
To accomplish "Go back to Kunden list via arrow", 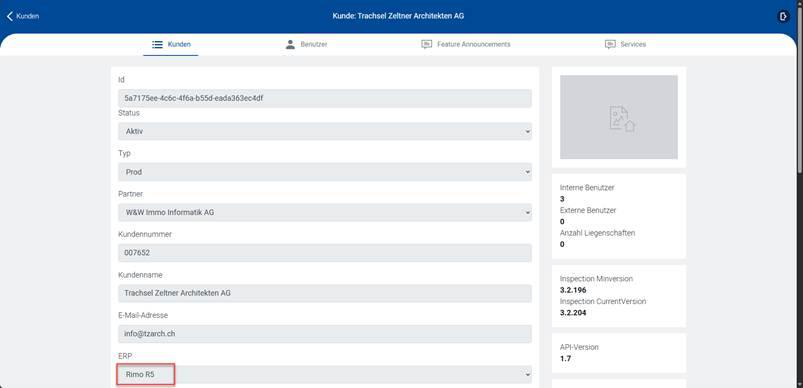I will click(10, 16).
